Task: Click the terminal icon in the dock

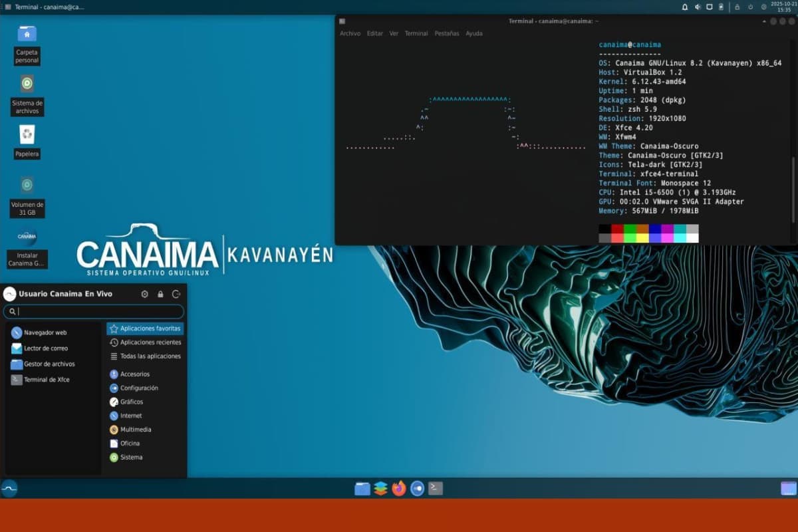Action: click(x=436, y=489)
